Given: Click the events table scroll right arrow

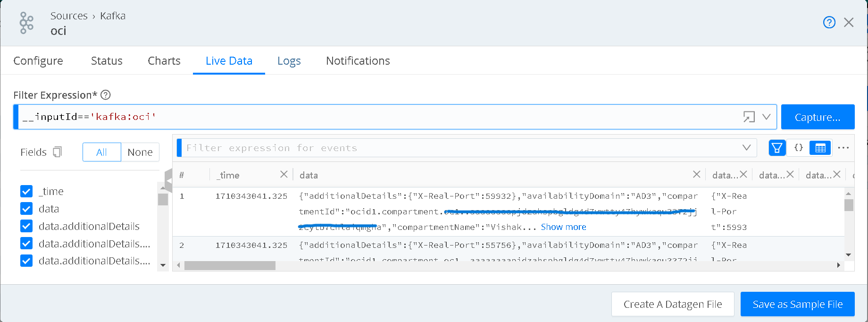Looking at the screenshot, I should [838, 265].
